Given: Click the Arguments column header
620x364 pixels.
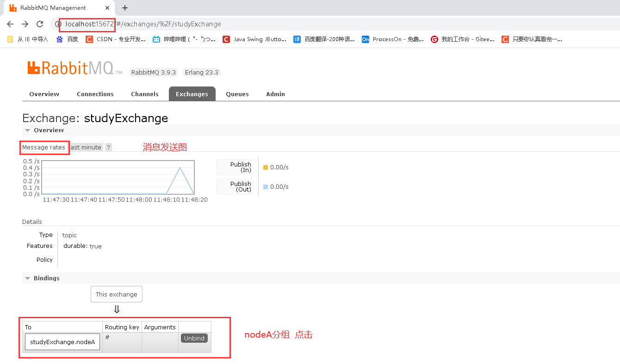Looking at the screenshot, I should (x=160, y=327).
